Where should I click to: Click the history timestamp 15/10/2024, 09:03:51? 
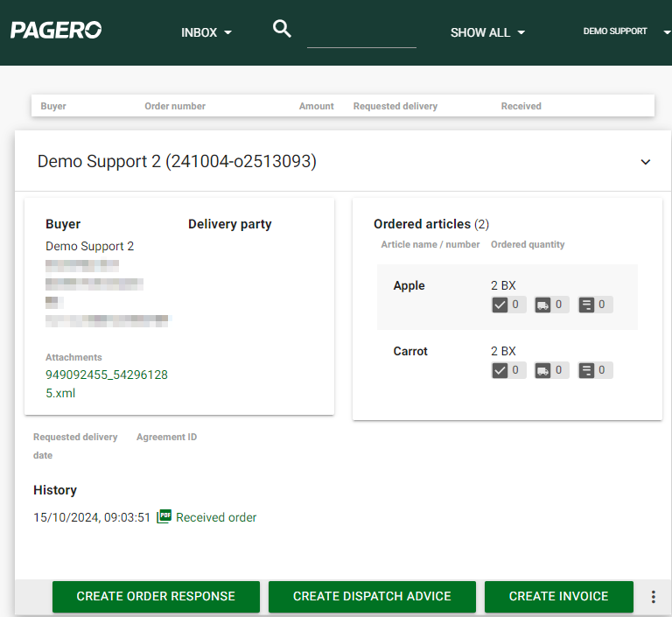click(x=92, y=517)
